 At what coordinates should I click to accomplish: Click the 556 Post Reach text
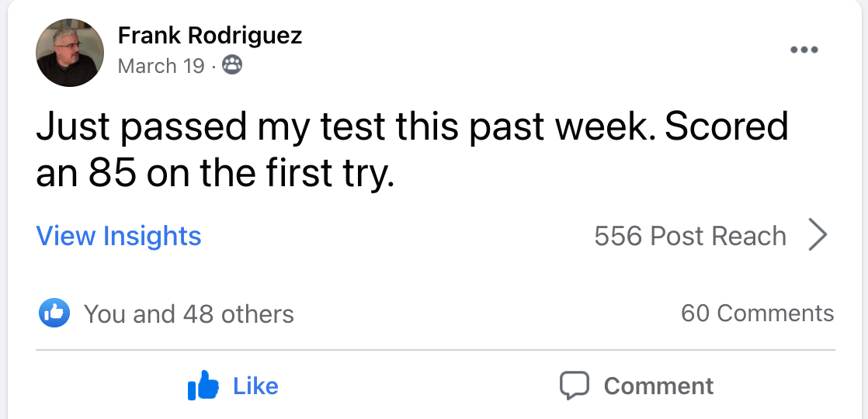(x=689, y=236)
